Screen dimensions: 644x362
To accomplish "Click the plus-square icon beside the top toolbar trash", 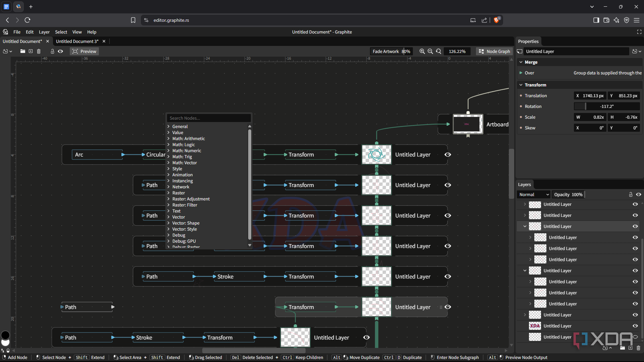I will pyautogui.click(x=31, y=51).
